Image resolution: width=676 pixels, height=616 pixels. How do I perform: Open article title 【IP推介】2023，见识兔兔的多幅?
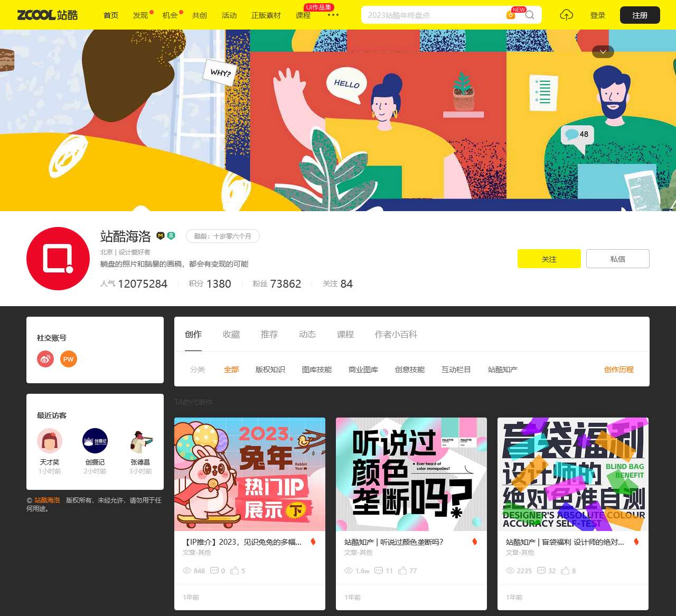[x=242, y=542]
